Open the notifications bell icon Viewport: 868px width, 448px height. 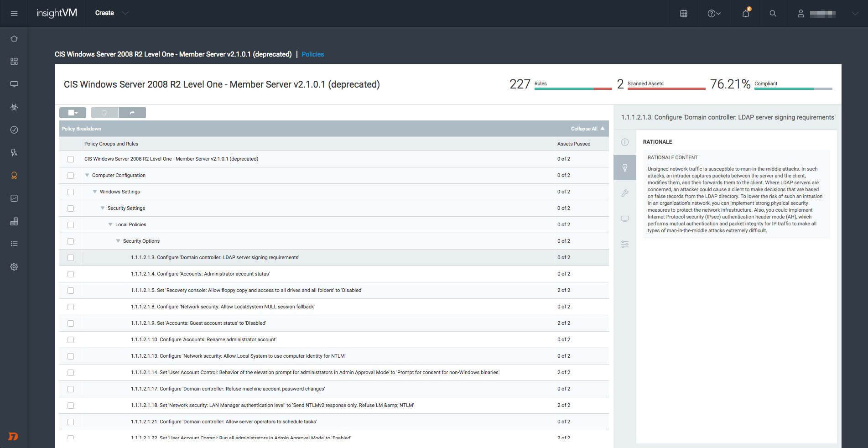[x=745, y=13]
